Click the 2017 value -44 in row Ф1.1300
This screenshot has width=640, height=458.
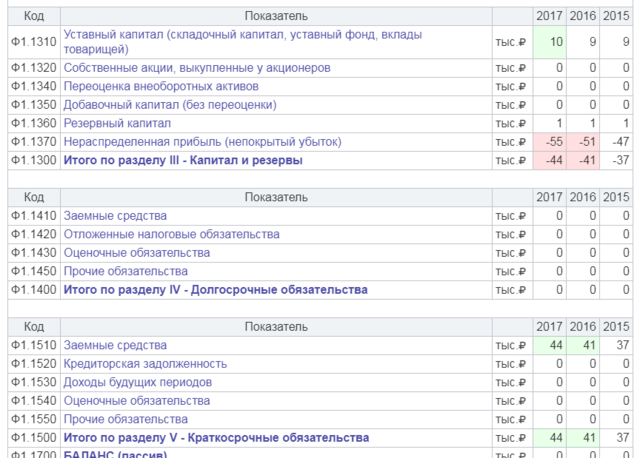pyautogui.click(x=549, y=160)
